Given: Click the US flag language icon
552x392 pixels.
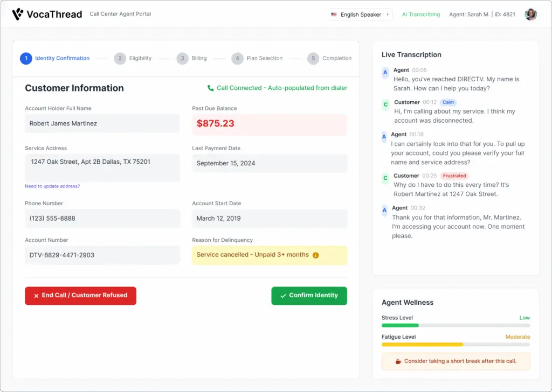Looking at the screenshot, I should click(334, 15).
